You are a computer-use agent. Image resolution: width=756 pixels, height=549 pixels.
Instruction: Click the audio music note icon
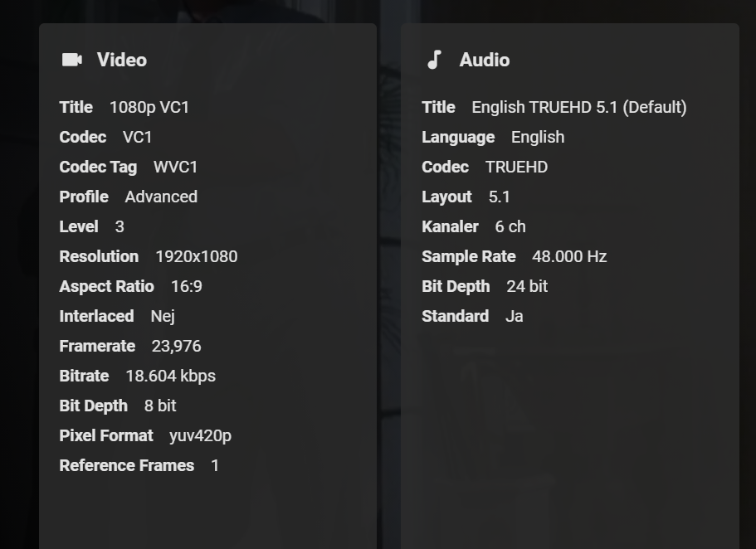tap(434, 60)
